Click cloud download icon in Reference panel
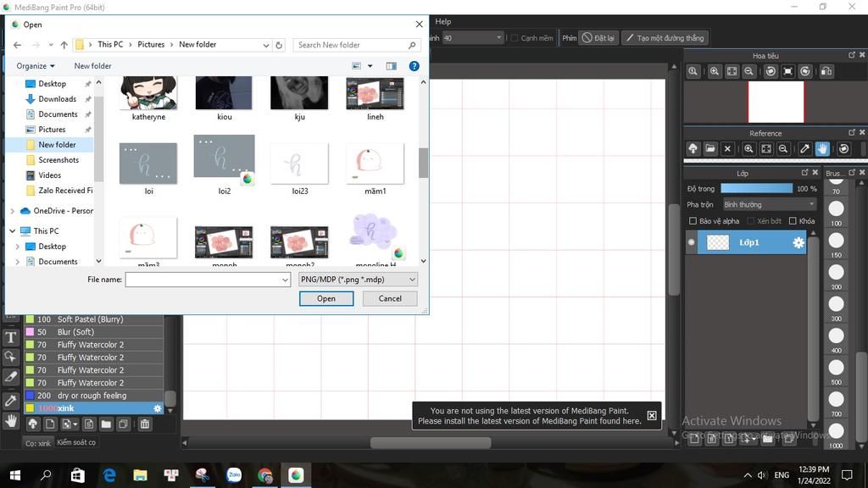The image size is (868, 488). tap(693, 149)
